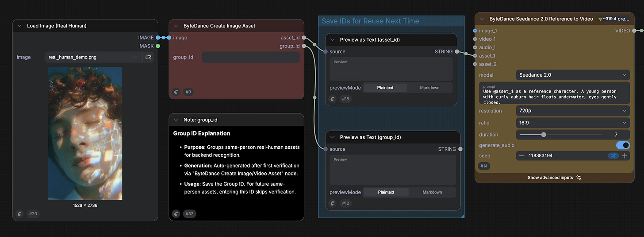Click the group_id output port
644x237 pixels.
(304, 46)
